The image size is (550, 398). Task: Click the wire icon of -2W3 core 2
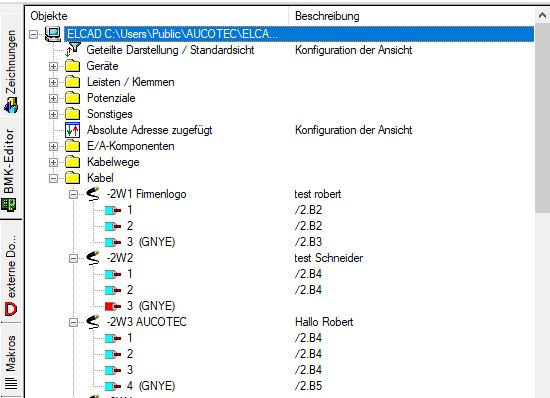pos(113,354)
